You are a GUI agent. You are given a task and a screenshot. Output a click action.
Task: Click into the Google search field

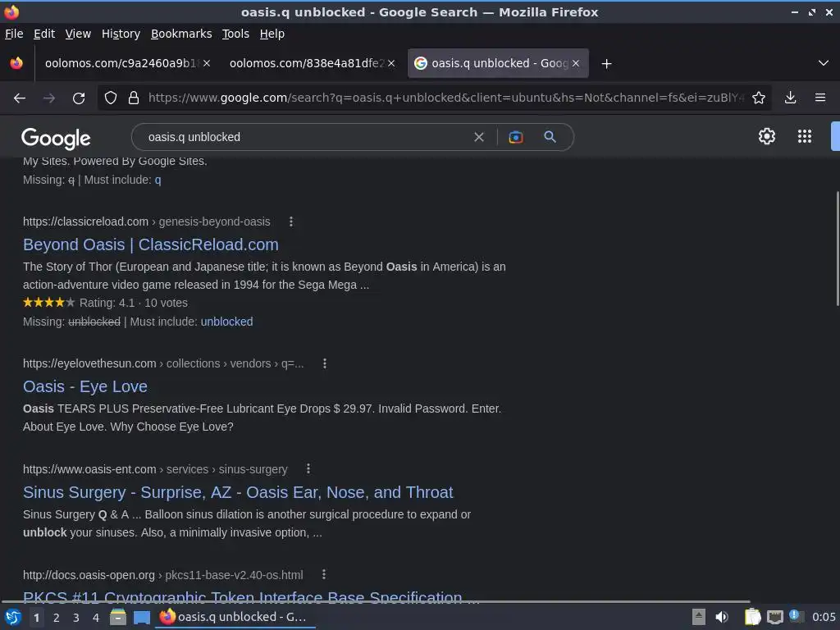pos(305,137)
